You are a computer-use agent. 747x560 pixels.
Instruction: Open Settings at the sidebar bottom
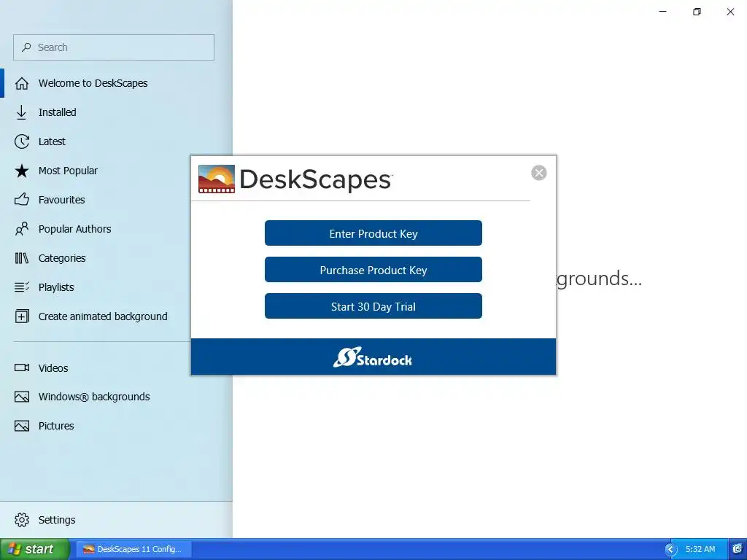116,519
